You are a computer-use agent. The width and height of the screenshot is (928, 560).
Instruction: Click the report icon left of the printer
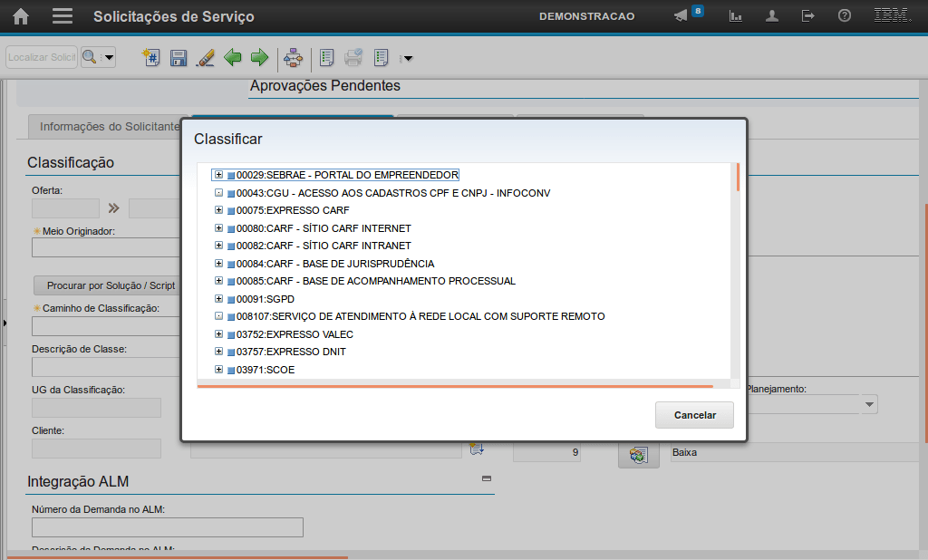pyautogui.click(x=326, y=57)
